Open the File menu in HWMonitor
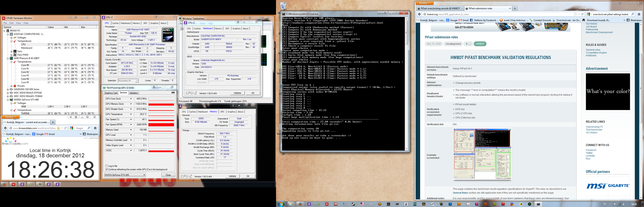This screenshot has height=207, width=644. click(x=5, y=23)
